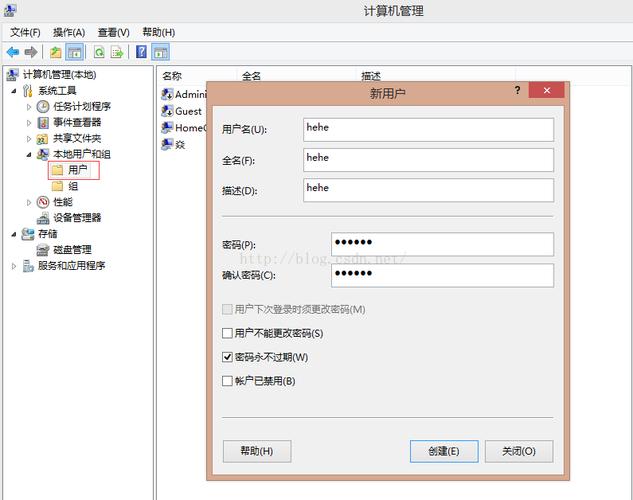633x500 pixels.
Task: Expand the 共享文件夹 tree arrow
Action: click(29, 139)
